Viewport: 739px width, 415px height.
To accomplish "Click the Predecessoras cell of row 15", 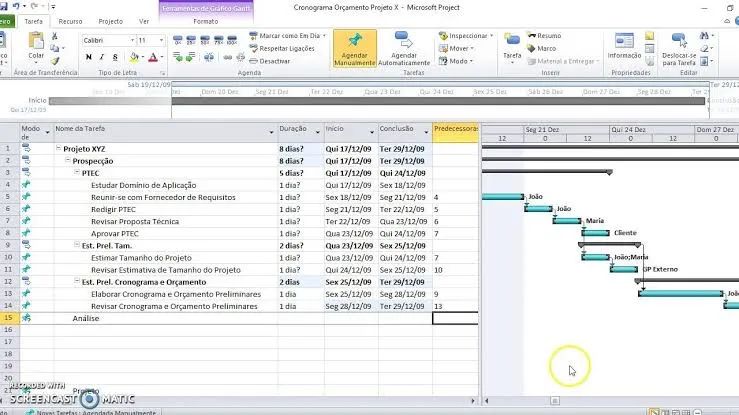I will coord(455,318).
